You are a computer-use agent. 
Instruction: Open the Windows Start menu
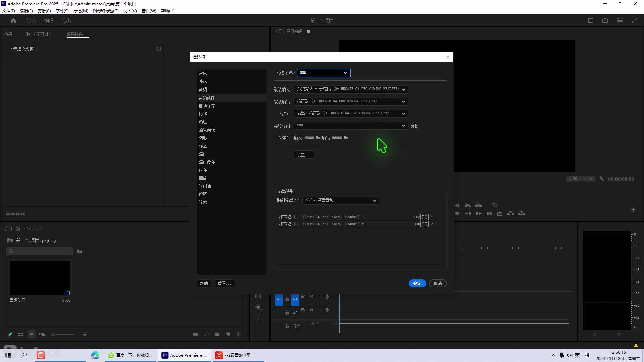click(8, 355)
